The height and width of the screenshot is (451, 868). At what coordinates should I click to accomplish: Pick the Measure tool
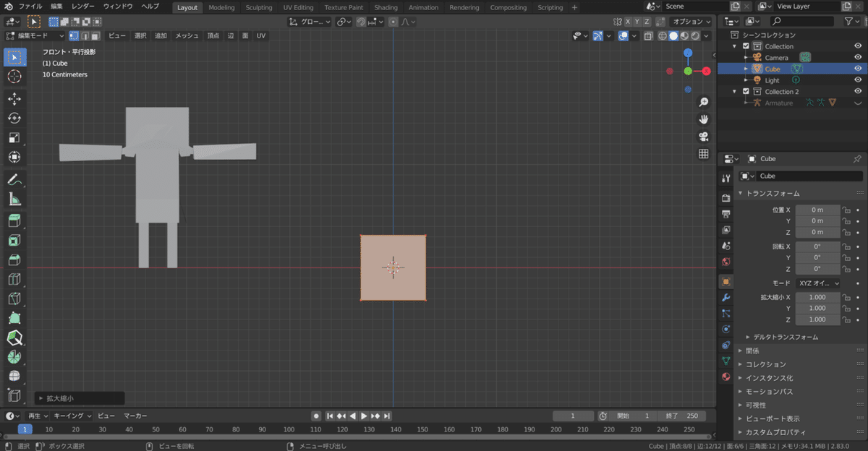pos(14,199)
